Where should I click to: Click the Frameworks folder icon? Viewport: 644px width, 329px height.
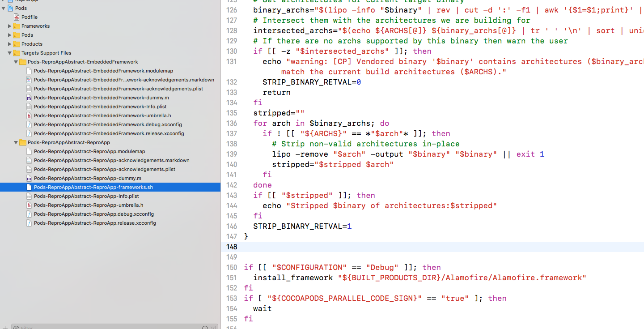click(x=17, y=26)
